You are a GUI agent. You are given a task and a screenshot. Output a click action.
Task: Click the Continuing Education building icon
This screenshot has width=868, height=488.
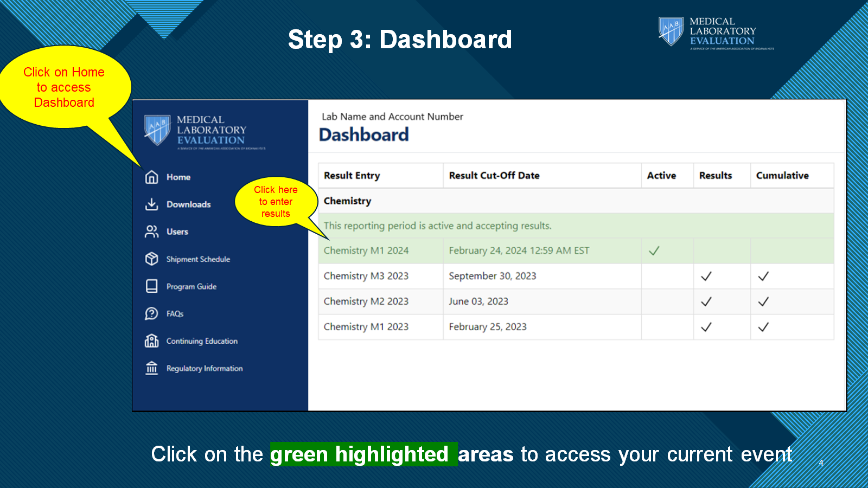coord(152,341)
